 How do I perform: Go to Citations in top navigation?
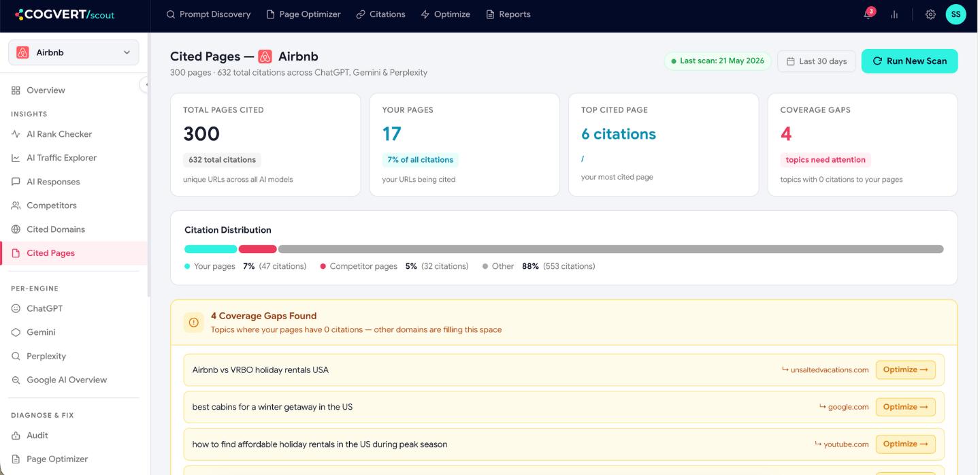(x=380, y=14)
